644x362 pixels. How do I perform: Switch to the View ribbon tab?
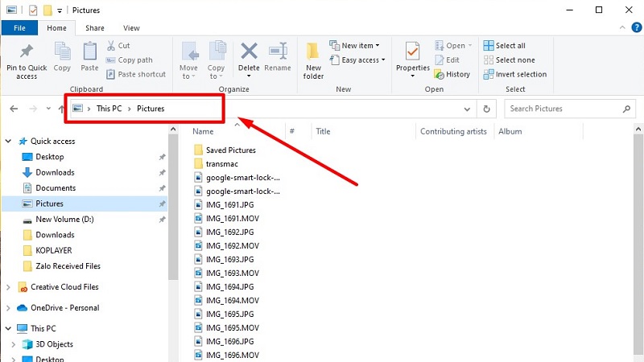(131, 28)
